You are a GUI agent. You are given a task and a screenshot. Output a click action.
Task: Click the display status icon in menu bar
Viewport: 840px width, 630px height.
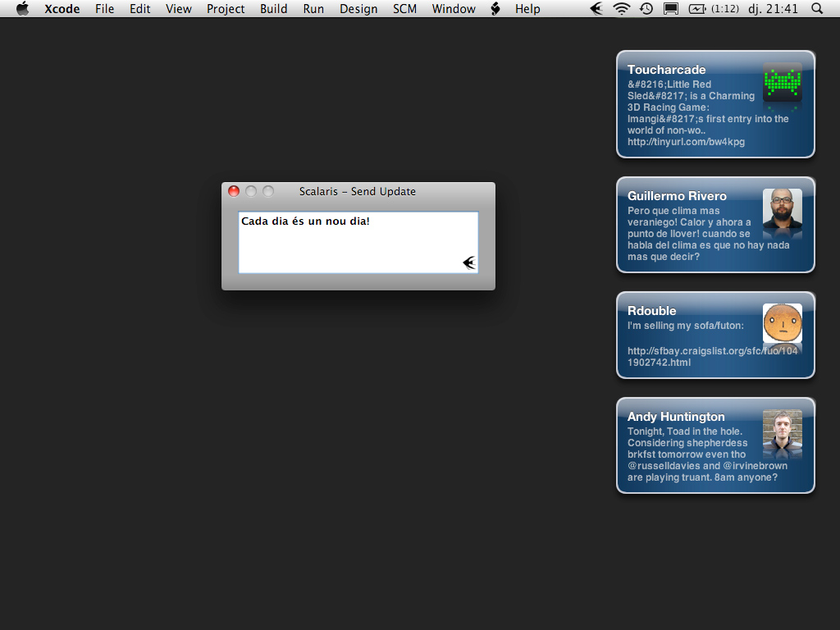click(x=671, y=8)
